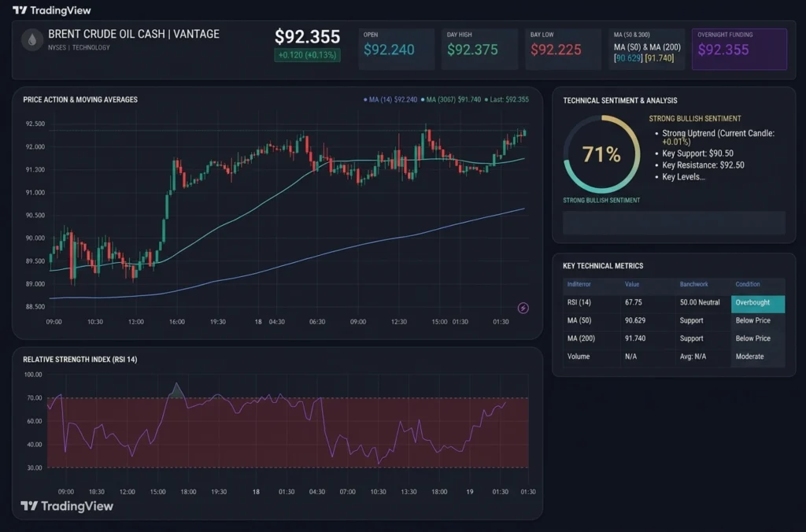
Task: Click the 67.75 RSI value cell
Action: 634,303
